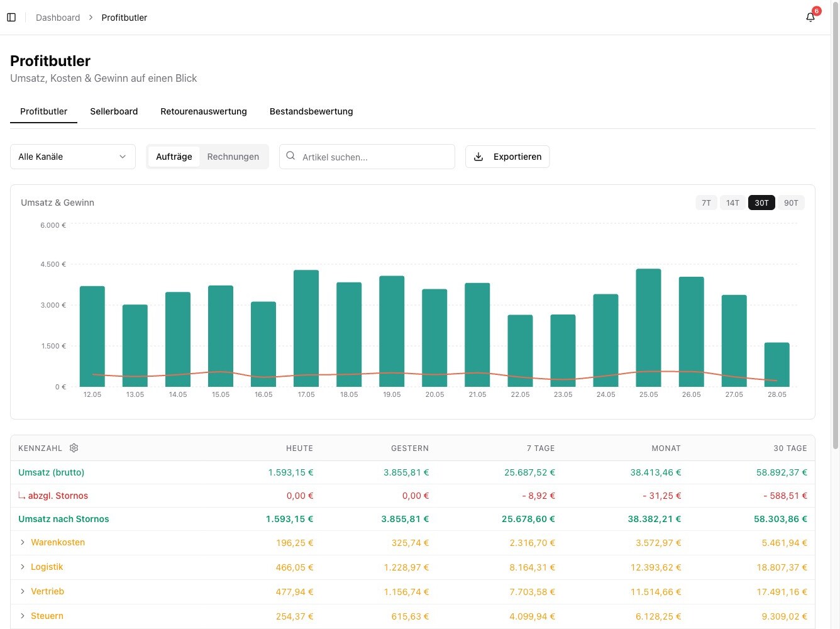Expand the Steuern row
This screenshot has height=629, width=840.
[x=23, y=616]
